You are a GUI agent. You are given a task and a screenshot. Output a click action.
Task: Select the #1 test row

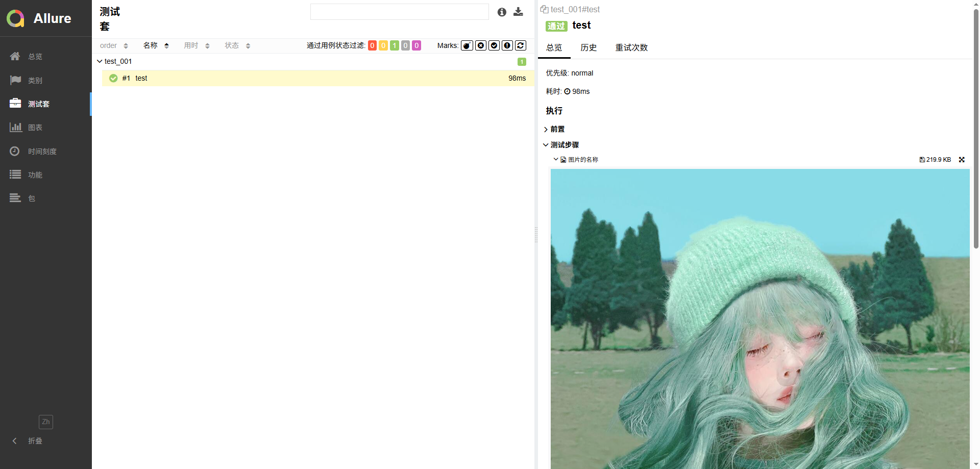[x=318, y=78]
